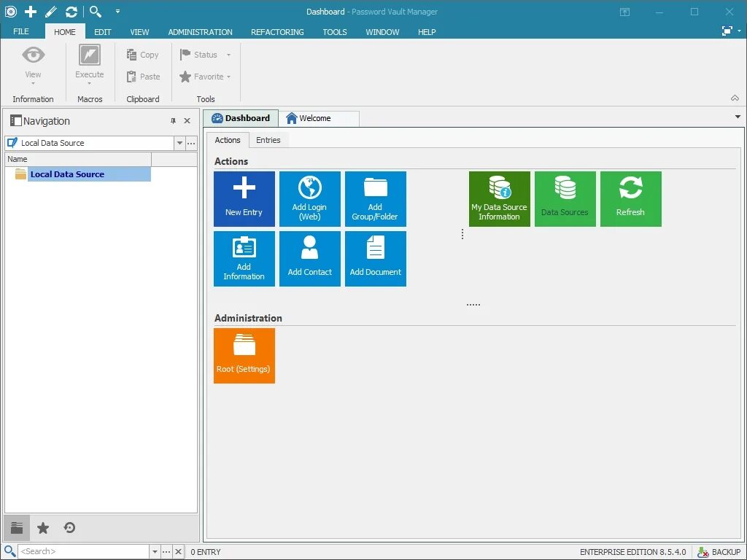Switch to the HOME ribbon tab
The width and height of the screenshot is (747, 560).
pyautogui.click(x=65, y=32)
